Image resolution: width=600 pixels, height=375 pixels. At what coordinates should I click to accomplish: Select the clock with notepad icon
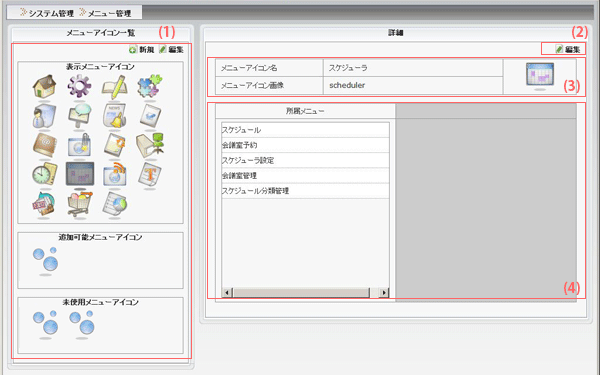(x=45, y=175)
